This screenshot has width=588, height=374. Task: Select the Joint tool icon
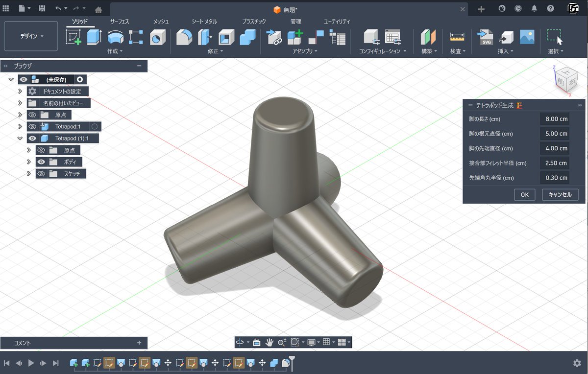316,37
